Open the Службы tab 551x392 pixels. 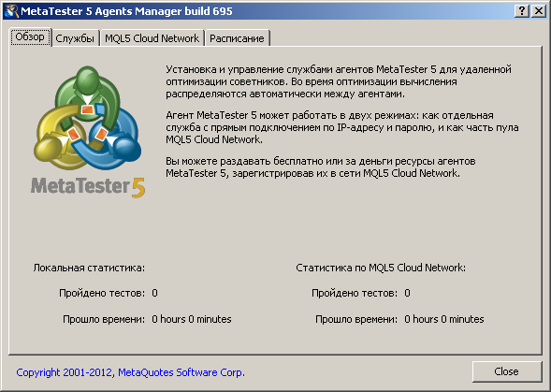tap(75, 38)
